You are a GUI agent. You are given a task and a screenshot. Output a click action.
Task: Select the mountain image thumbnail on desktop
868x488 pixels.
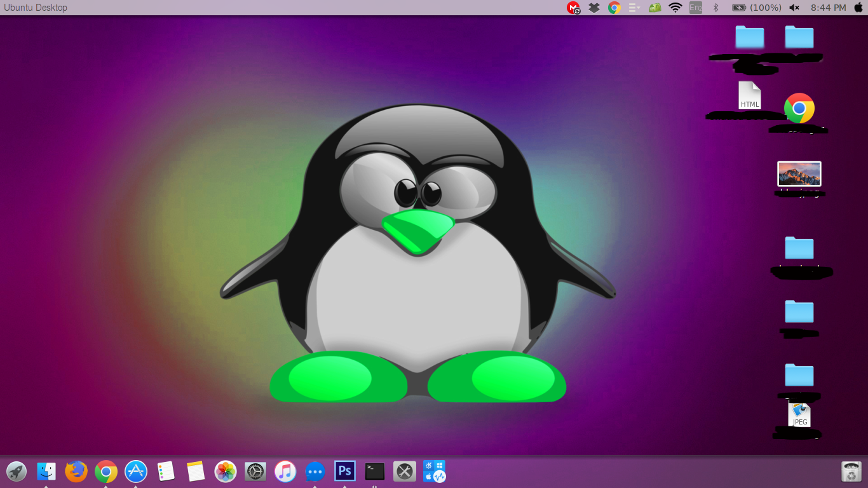799,173
